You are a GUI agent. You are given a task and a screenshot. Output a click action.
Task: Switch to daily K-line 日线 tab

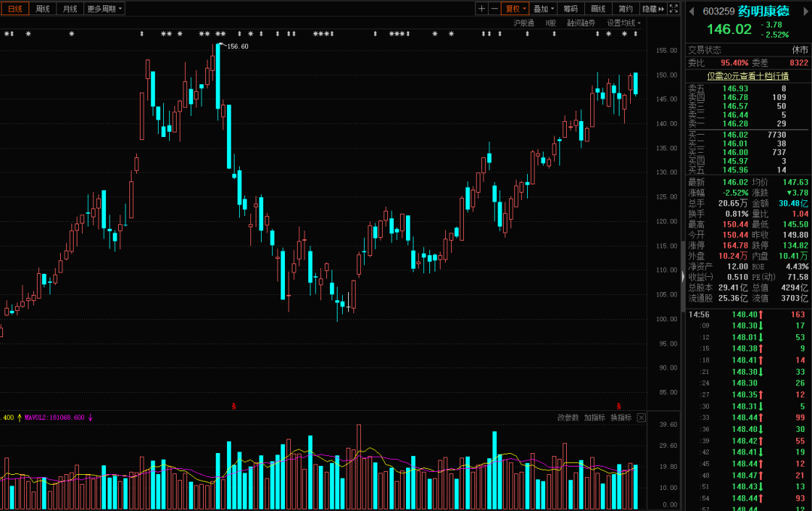point(14,9)
